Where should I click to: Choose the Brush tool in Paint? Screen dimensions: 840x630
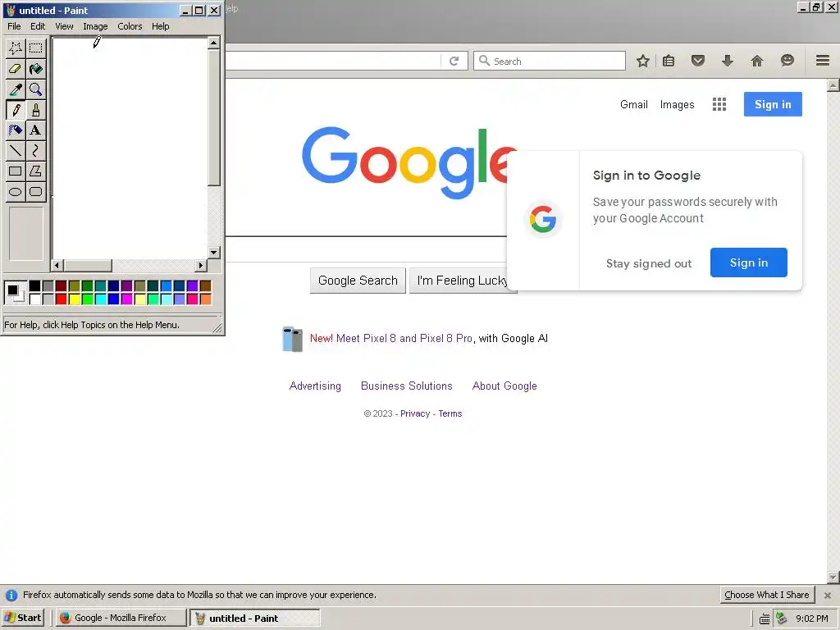point(36,110)
